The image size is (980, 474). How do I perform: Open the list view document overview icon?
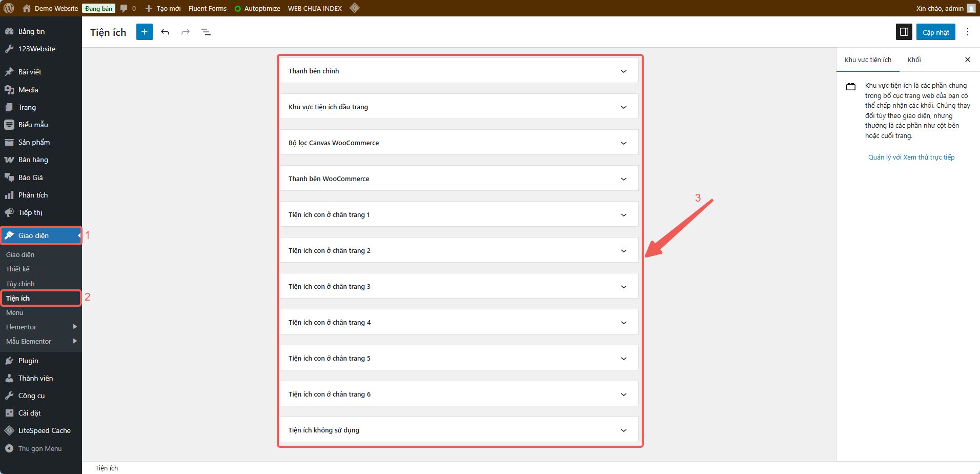(x=206, y=32)
